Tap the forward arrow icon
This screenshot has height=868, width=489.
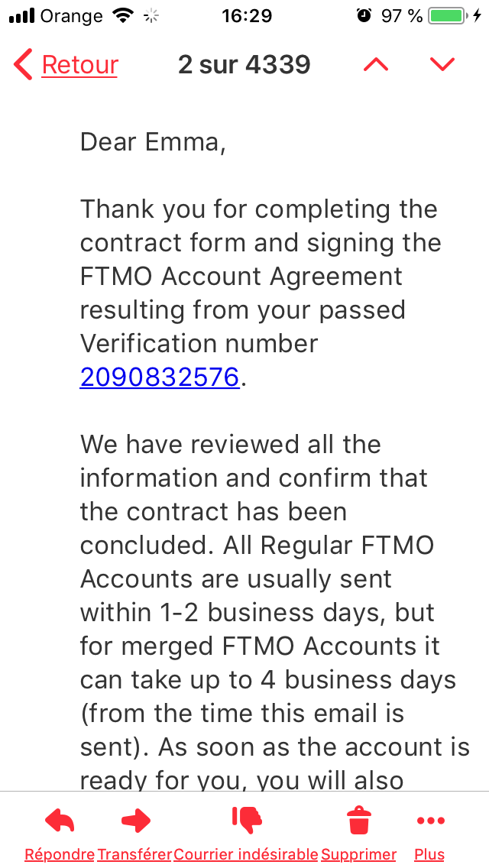click(135, 821)
